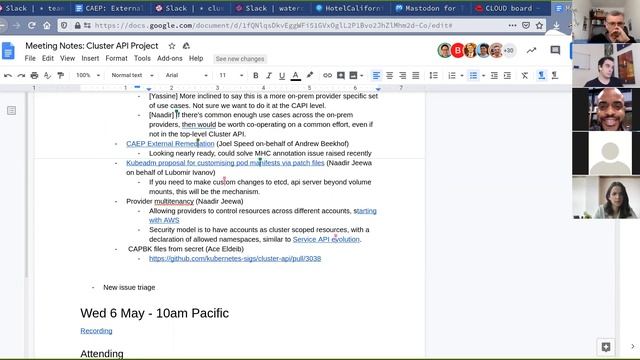This screenshot has height=360, width=640.
Task: Open the CAEP External Remediation link
Action: point(170,144)
